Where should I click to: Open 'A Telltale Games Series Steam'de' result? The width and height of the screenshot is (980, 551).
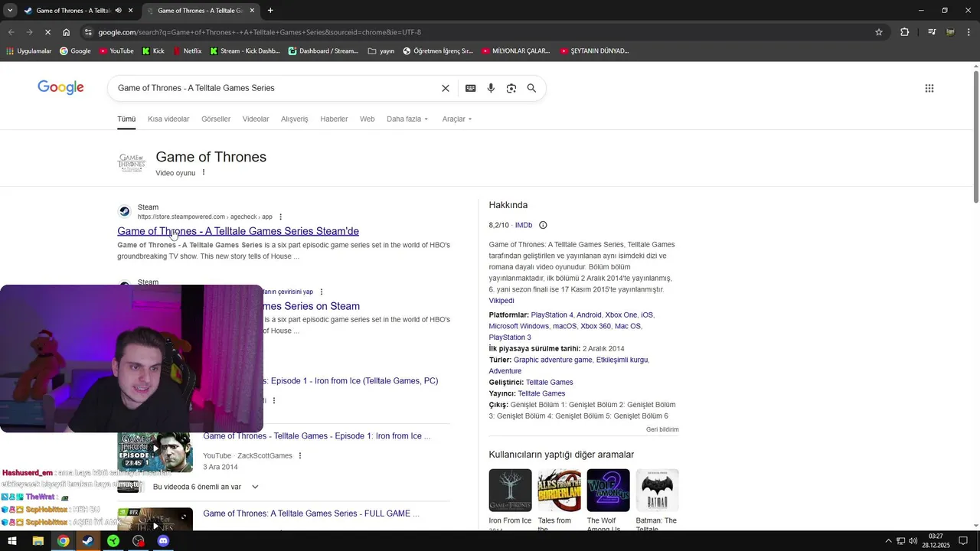pos(238,231)
